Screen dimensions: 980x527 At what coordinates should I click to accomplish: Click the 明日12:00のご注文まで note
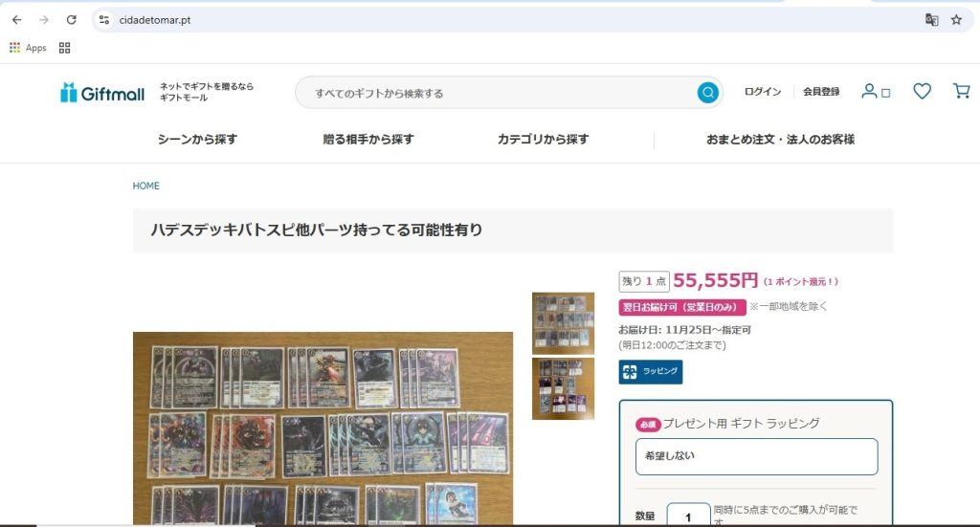coord(672,344)
